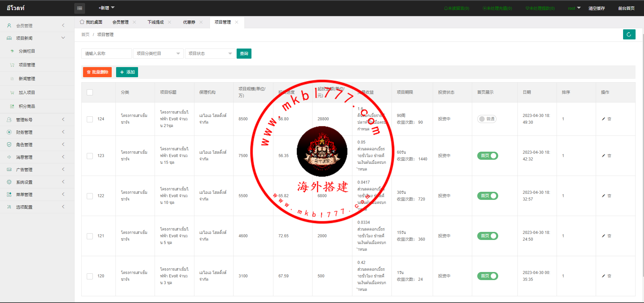The image size is (644, 303).
Task: Edit row 121 with pencil icon
Action: (603, 236)
